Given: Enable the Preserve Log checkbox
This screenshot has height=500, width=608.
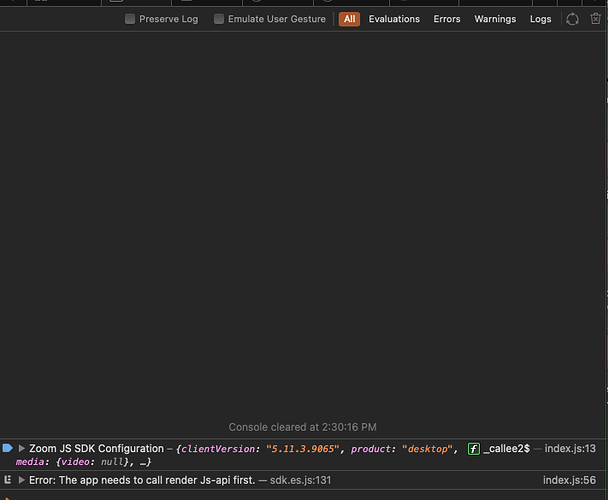Looking at the screenshot, I should [x=130, y=19].
